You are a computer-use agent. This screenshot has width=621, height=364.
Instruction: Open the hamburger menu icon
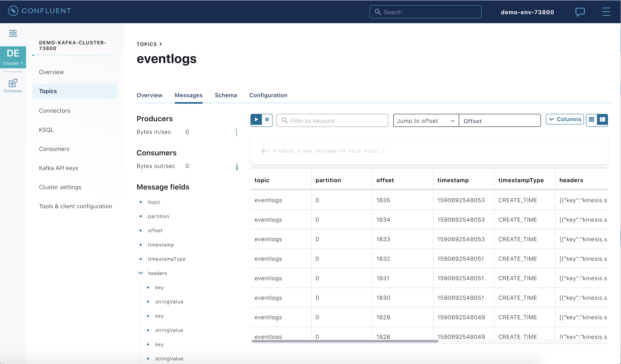coord(606,12)
